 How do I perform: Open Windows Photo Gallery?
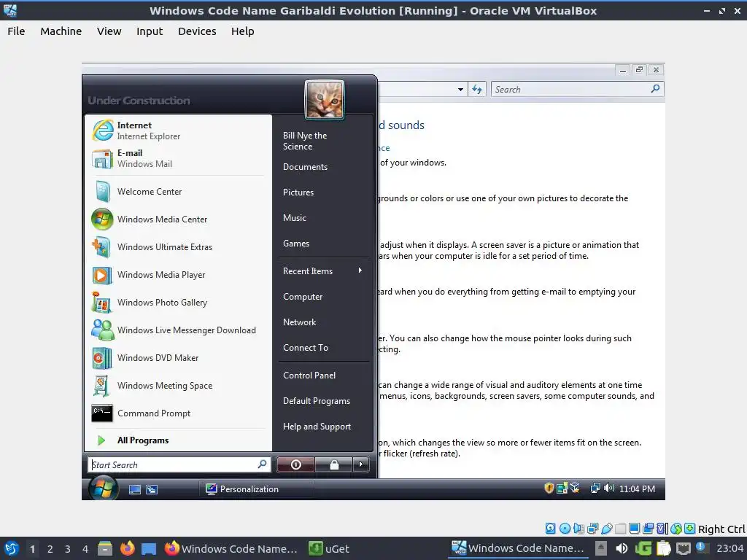177,302
